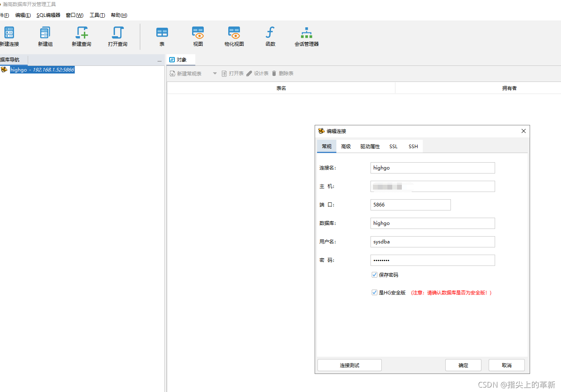561x392 pixels.
Task: Click the 新建连接 toolbar icon
Action: pyautogui.click(x=9, y=36)
